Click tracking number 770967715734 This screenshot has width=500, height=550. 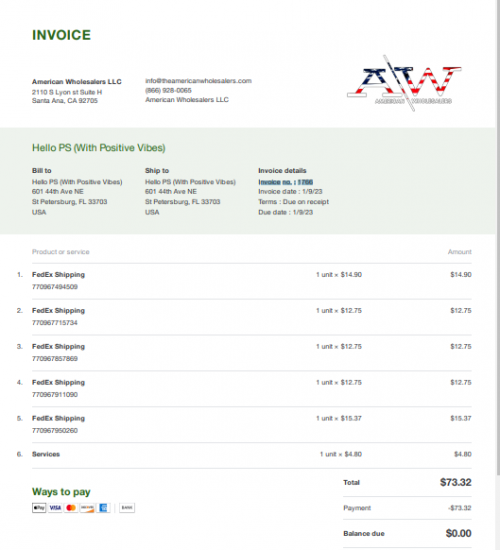click(55, 323)
